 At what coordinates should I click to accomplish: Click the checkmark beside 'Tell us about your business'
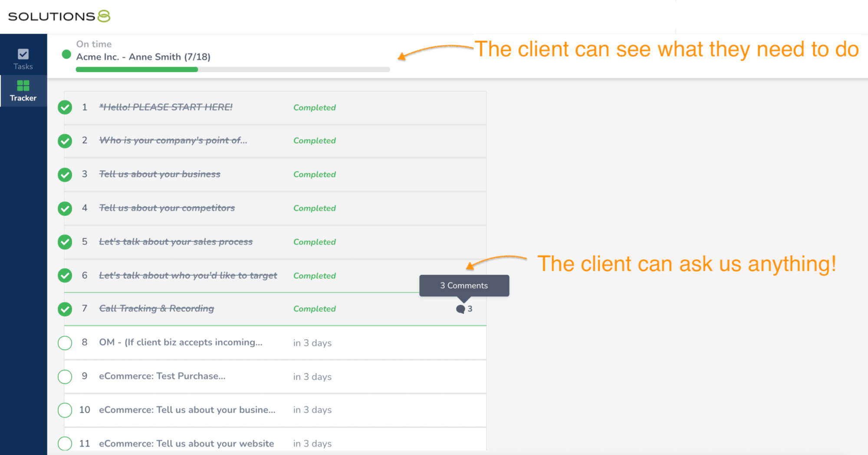tap(65, 174)
